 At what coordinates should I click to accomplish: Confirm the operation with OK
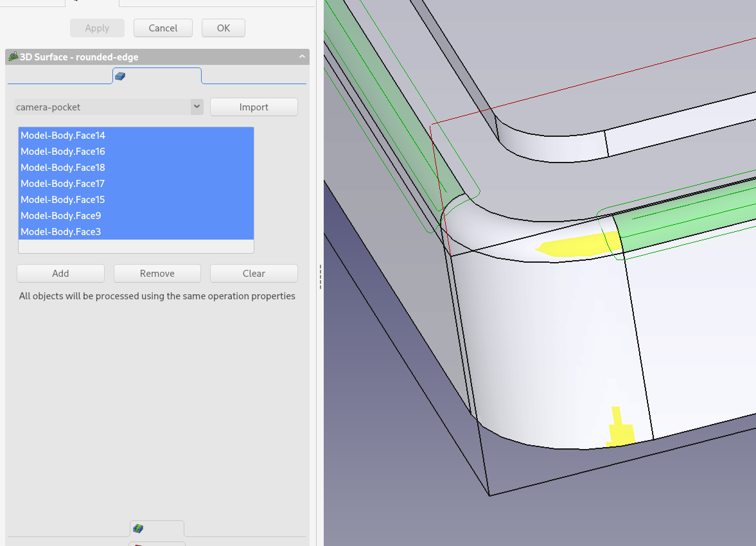pyautogui.click(x=223, y=28)
